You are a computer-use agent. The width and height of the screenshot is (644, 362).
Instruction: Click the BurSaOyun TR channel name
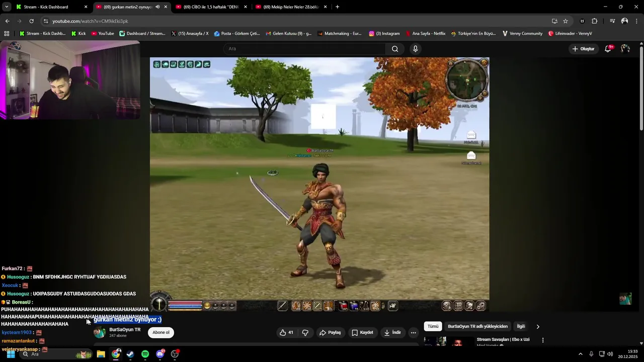[125, 330]
